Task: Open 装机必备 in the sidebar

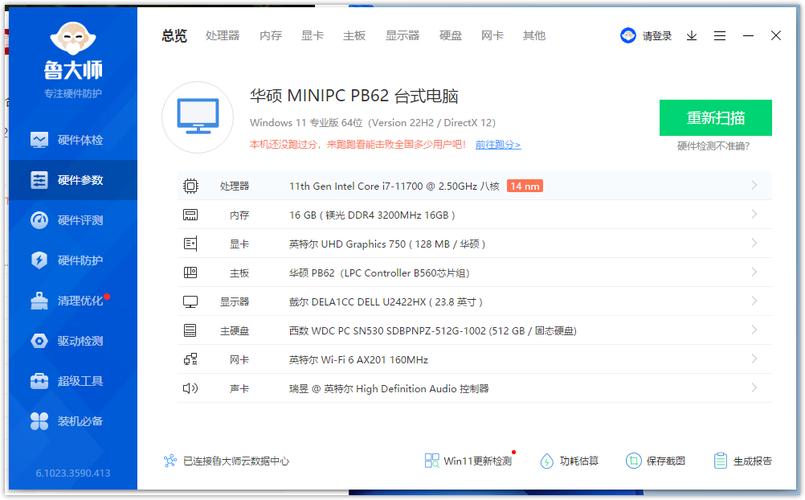Action: coord(73,421)
